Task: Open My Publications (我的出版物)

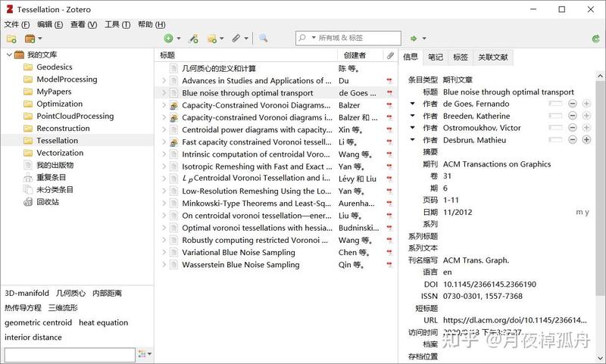Action: tap(55, 165)
